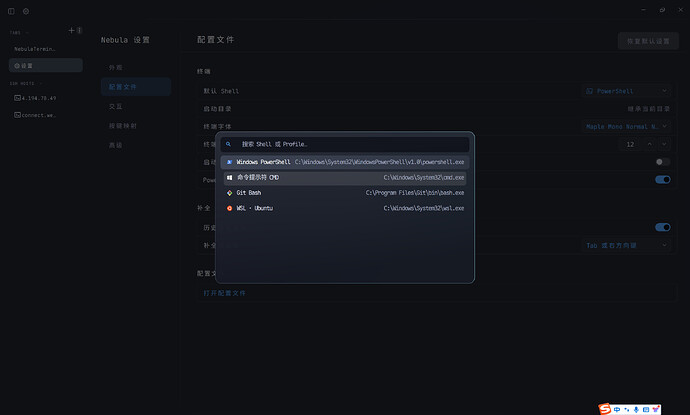Click the powershell.exe path text
The image size is (690, 415).
tap(379, 162)
